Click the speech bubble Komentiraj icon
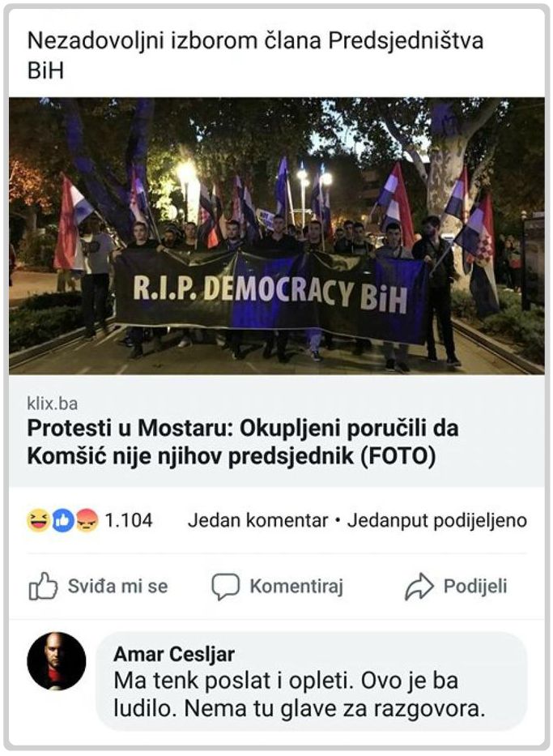553x756 pixels. [225, 587]
